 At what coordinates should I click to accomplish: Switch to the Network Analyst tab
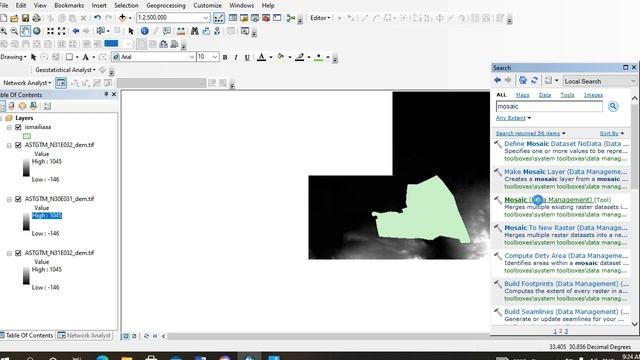click(x=84, y=336)
